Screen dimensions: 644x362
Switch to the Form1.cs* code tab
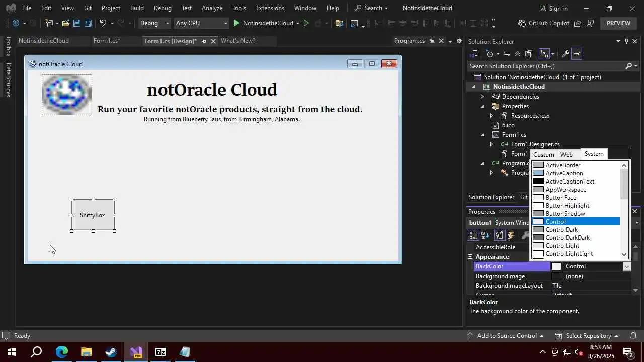pos(107,41)
